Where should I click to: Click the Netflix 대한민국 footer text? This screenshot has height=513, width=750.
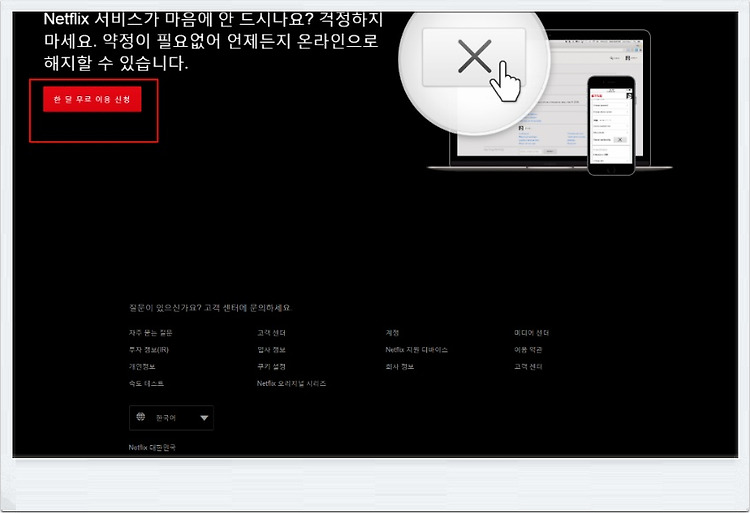coord(152,448)
